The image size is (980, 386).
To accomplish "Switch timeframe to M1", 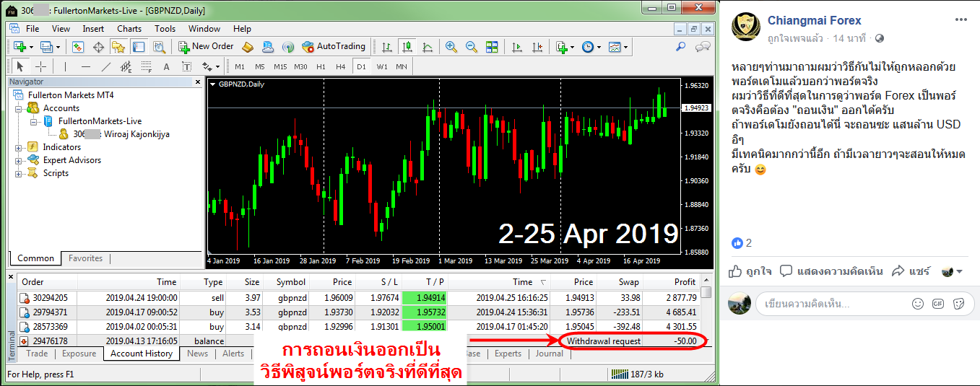I will click(x=240, y=66).
